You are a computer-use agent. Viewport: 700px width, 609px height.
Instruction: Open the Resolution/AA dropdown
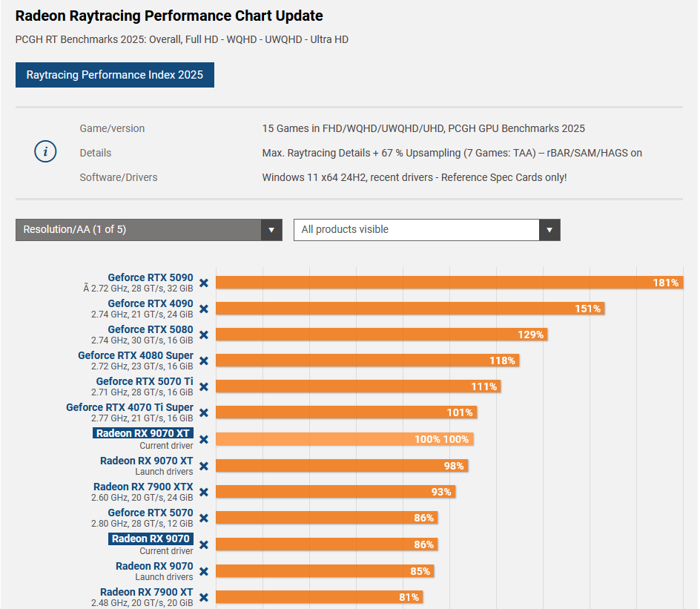148,230
